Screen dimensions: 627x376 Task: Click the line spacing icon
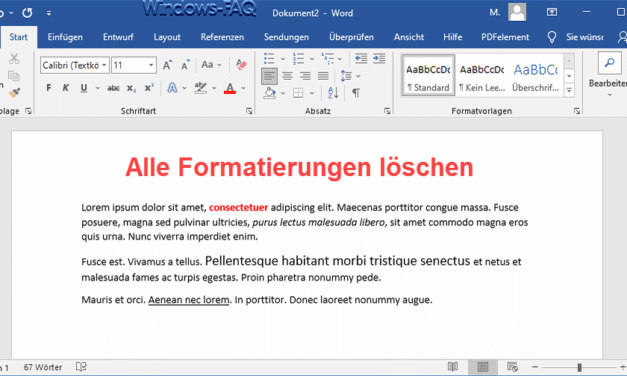coord(346,76)
